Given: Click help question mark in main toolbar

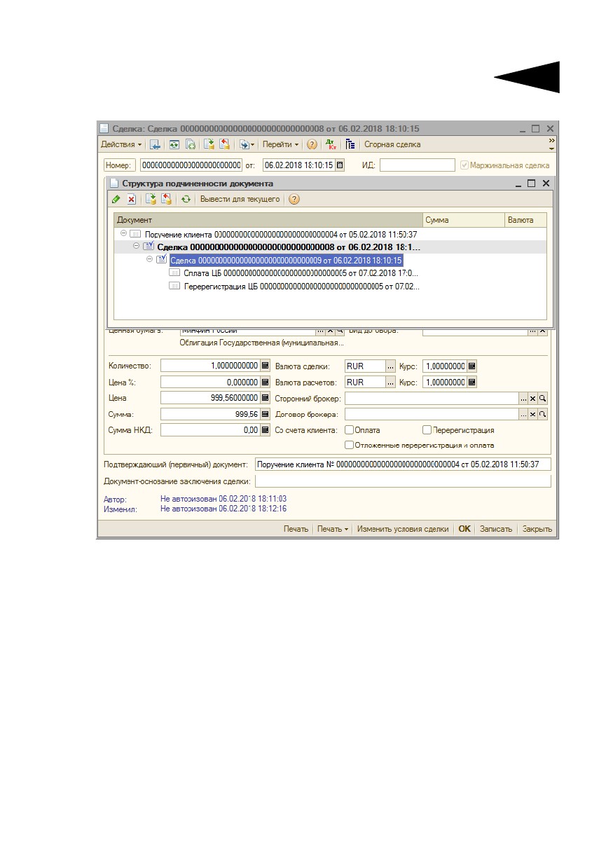Looking at the screenshot, I should tap(312, 144).
